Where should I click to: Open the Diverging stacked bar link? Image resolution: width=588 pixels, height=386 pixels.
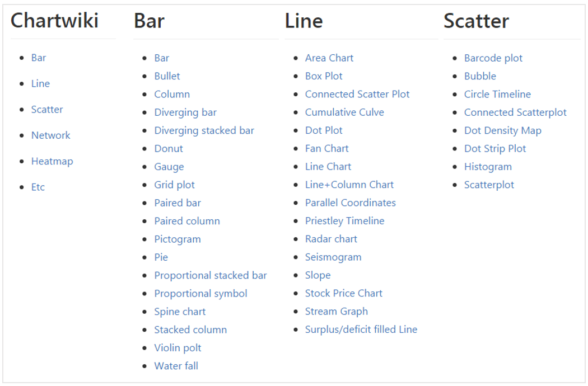pyautogui.click(x=204, y=131)
